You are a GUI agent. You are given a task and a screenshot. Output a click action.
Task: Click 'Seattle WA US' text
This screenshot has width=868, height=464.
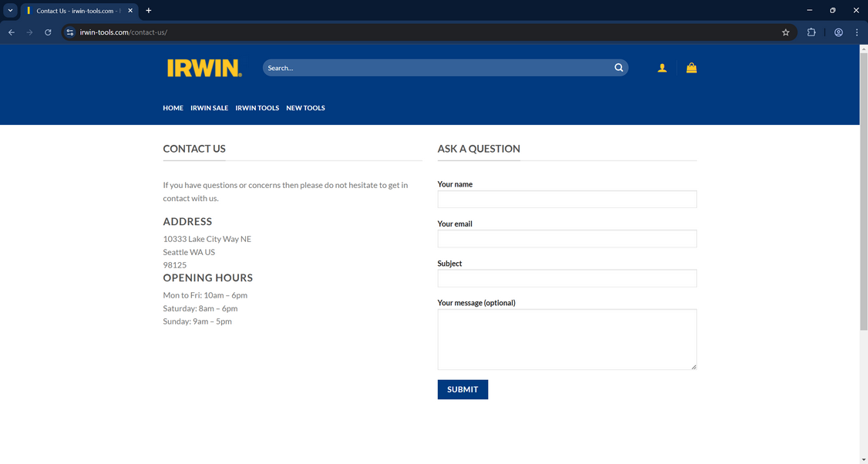(x=189, y=252)
